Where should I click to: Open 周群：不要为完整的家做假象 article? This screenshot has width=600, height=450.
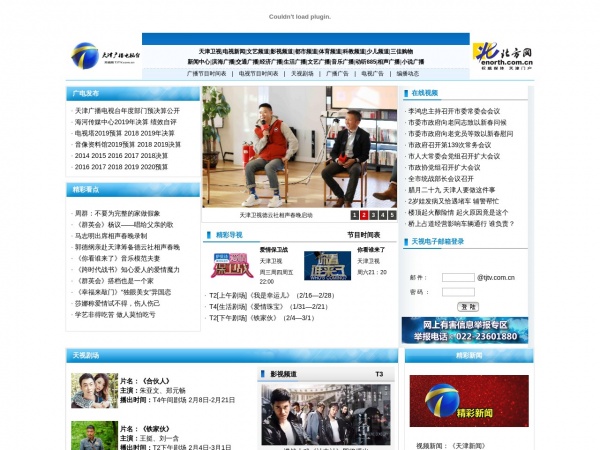coord(117,213)
